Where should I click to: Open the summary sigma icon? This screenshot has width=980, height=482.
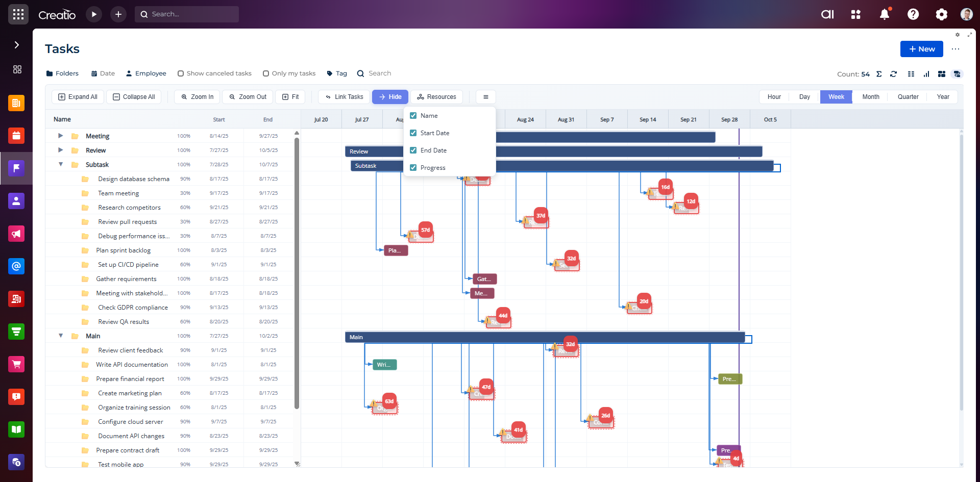(x=879, y=74)
